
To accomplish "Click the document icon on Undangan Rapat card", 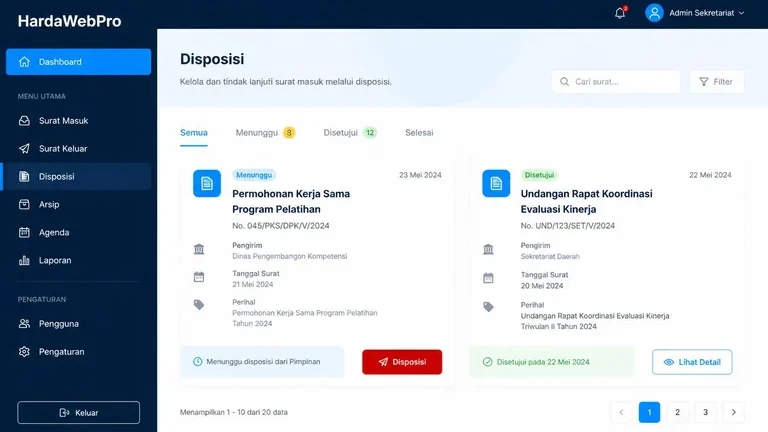I will click(496, 183).
